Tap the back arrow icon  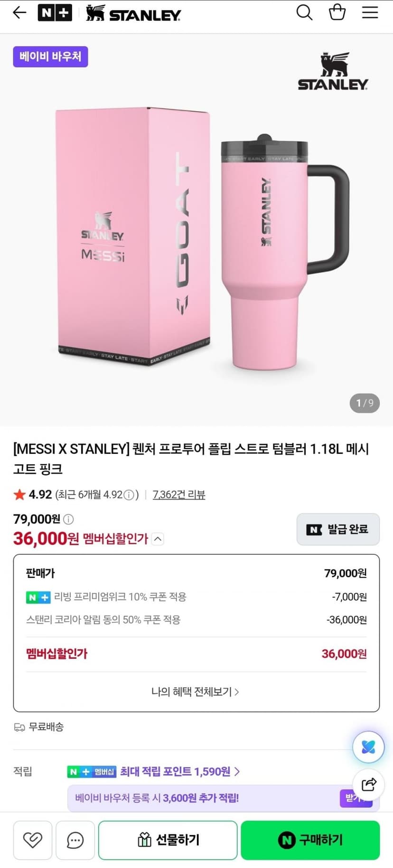point(19,13)
